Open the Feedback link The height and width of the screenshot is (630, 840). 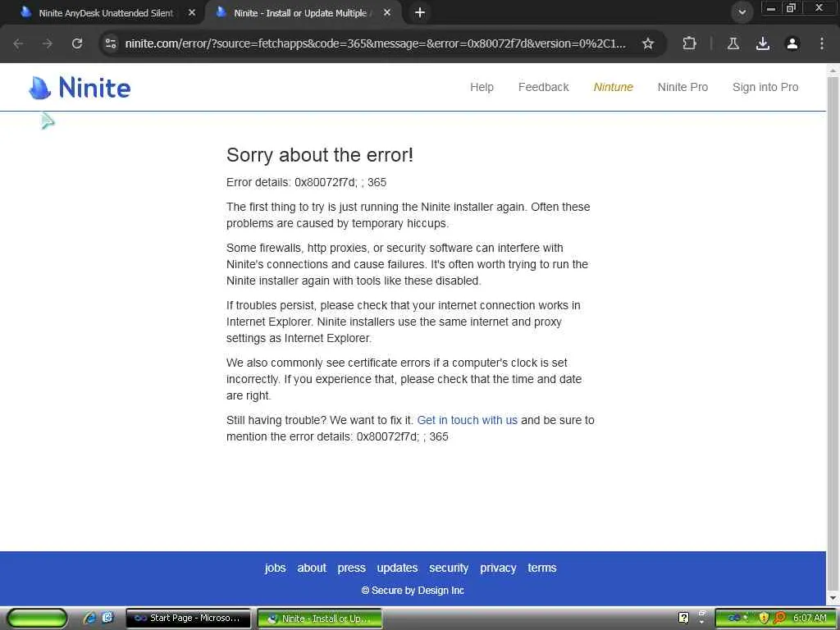(543, 87)
